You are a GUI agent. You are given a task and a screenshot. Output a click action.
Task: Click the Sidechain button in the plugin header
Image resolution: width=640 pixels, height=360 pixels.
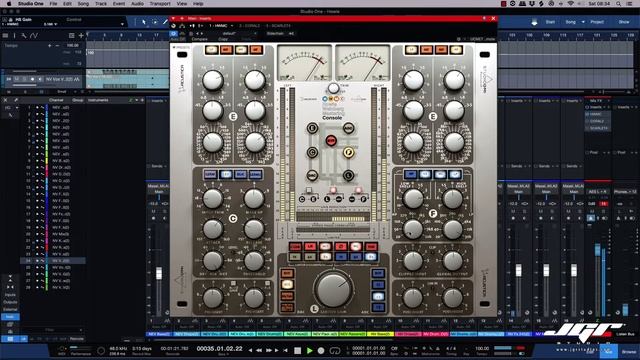pyautogui.click(x=276, y=33)
